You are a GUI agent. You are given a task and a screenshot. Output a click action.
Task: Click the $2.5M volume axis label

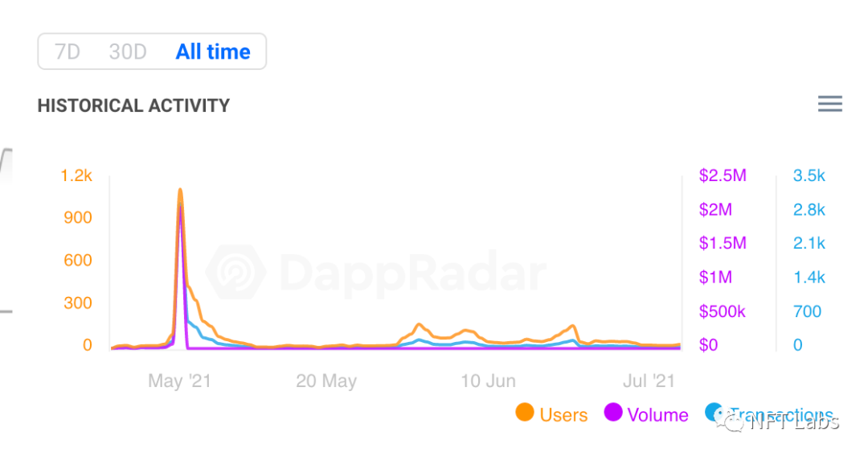pyautogui.click(x=723, y=175)
